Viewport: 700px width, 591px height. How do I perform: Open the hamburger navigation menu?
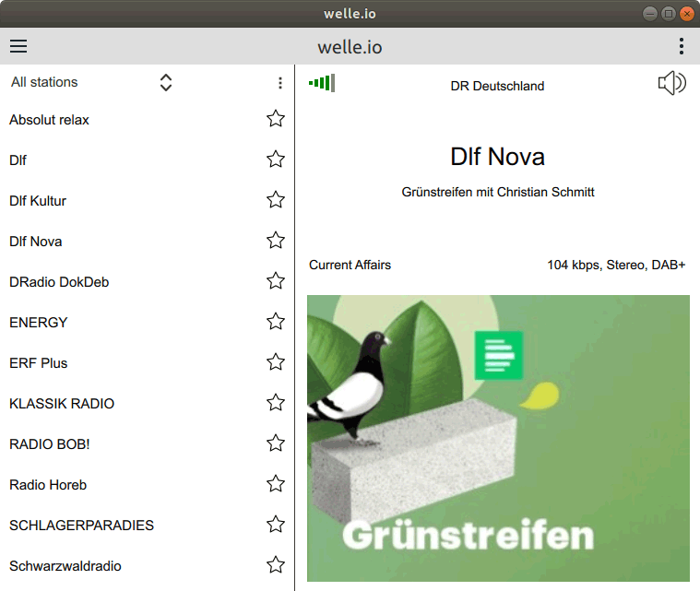[x=18, y=46]
